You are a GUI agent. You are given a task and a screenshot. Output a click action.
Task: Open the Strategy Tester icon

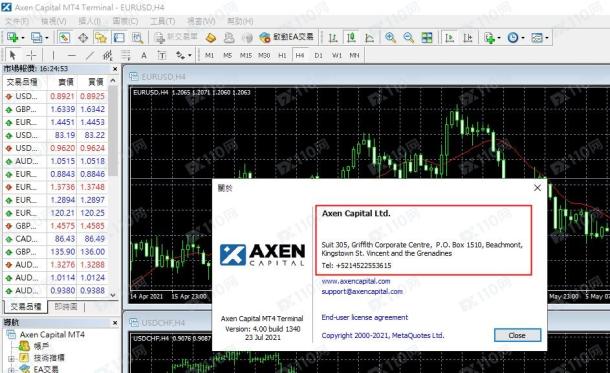point(137,38)
